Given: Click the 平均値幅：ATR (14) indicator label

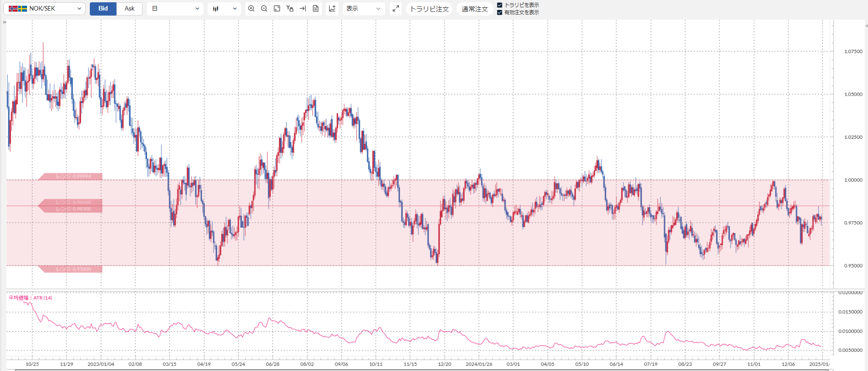Looking at the screenshot, I should point(31,298).
